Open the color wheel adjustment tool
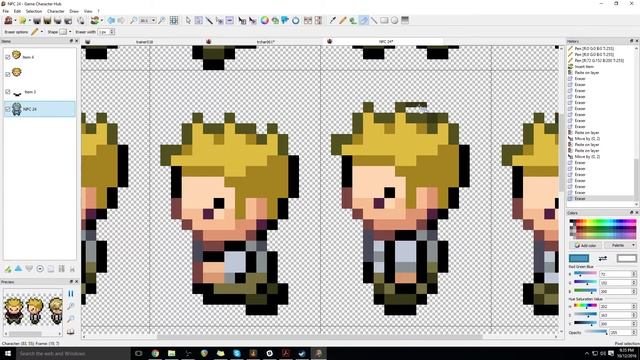Image resolution: width=640 pixels, height=360 pixels. click(264, 20)
